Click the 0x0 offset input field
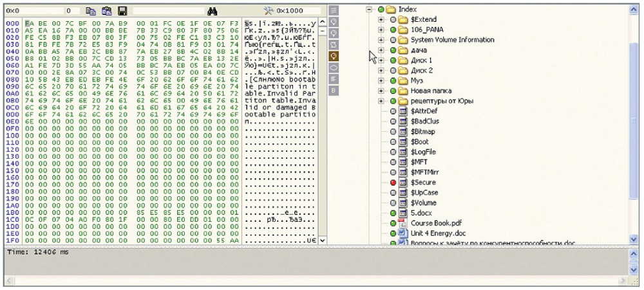Screen dimensions: 644x290 [32, 11]
